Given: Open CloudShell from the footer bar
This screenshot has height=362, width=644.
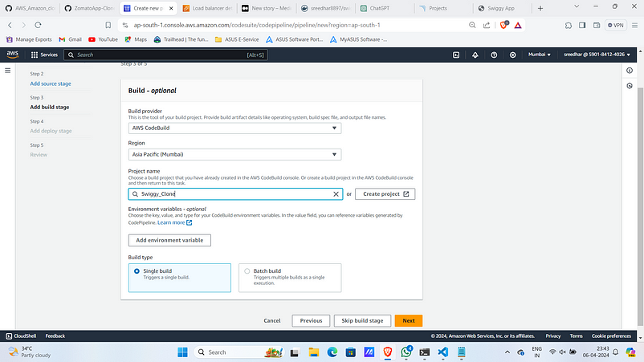Looking at the screenshot, I should (x=21, y=336).
